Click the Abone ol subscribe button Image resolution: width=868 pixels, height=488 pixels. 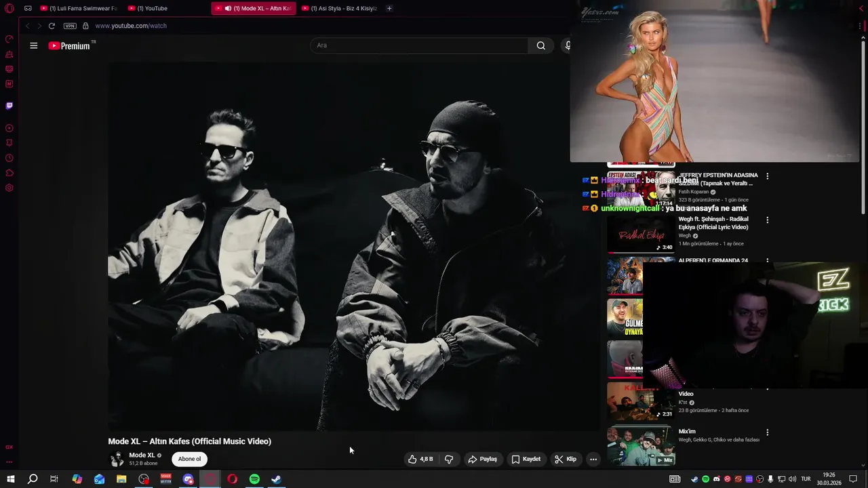(189, 459)
